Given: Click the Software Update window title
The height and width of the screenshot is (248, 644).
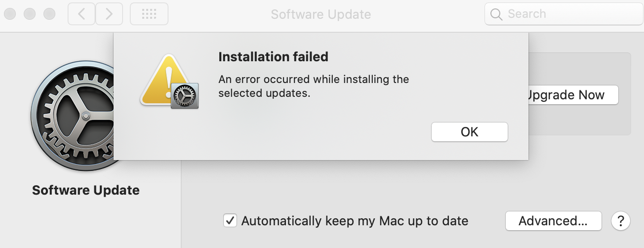Looking at the screenshot, I should click(x=321, y=14).
